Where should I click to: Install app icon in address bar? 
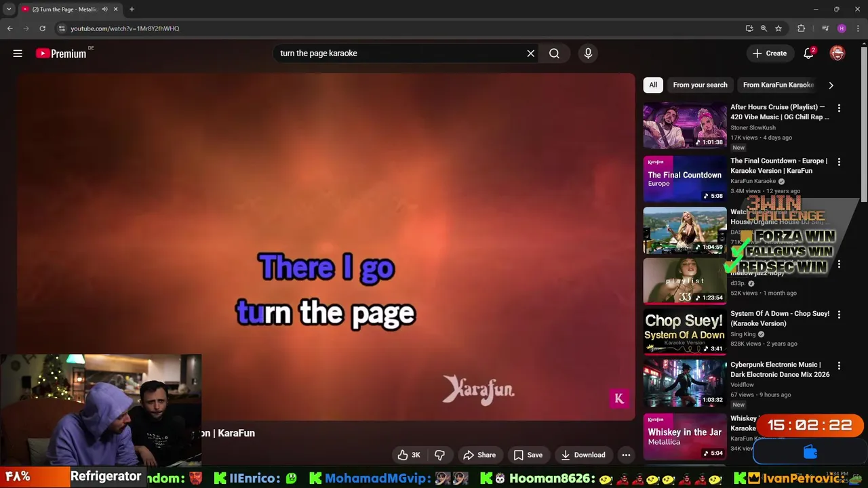coord(749,28)
